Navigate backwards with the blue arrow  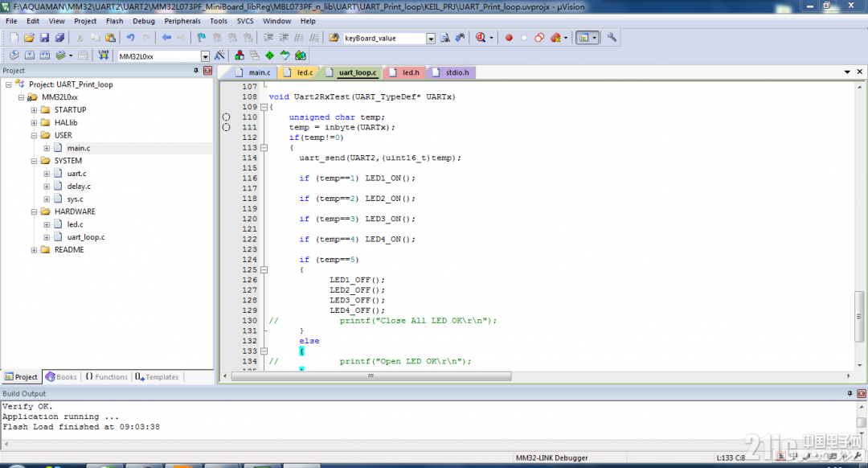pos(166,38)
